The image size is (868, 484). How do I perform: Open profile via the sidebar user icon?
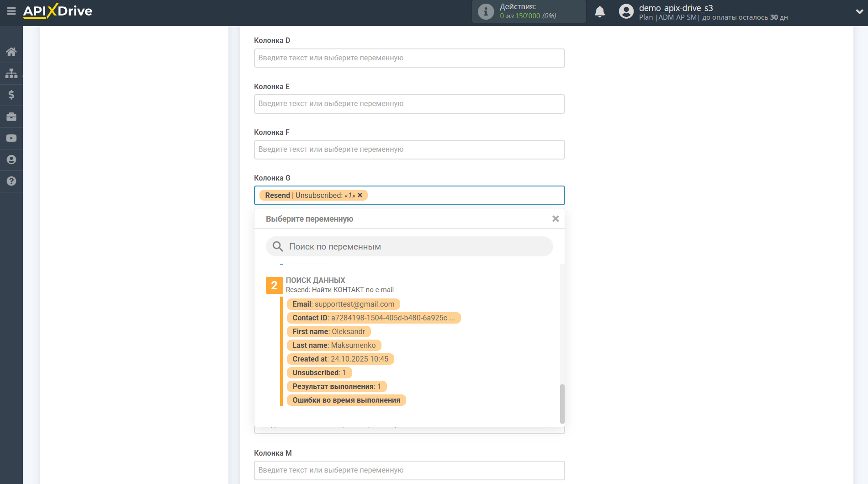pos(11,160)
